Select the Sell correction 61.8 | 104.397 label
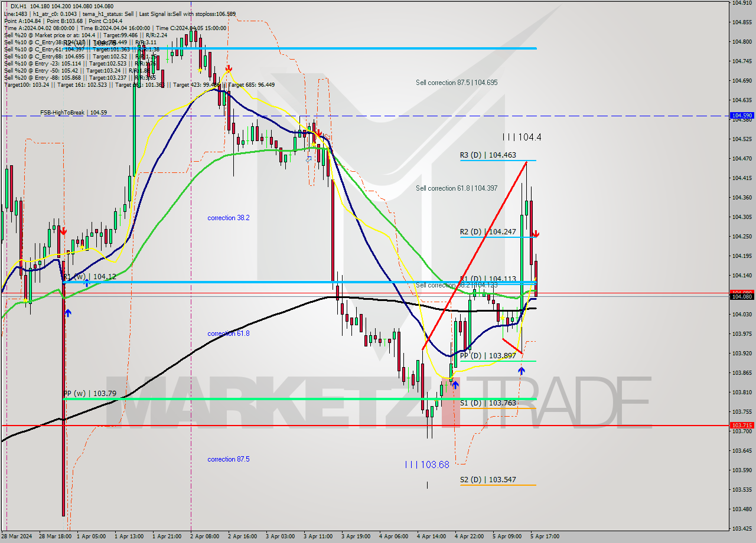Screen dimensions: 756x543 point(456,188)
